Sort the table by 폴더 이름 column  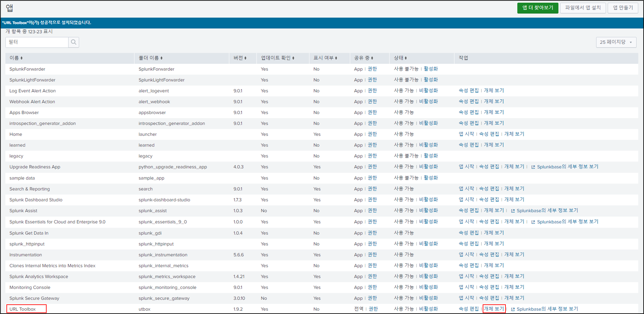[151, 58]
